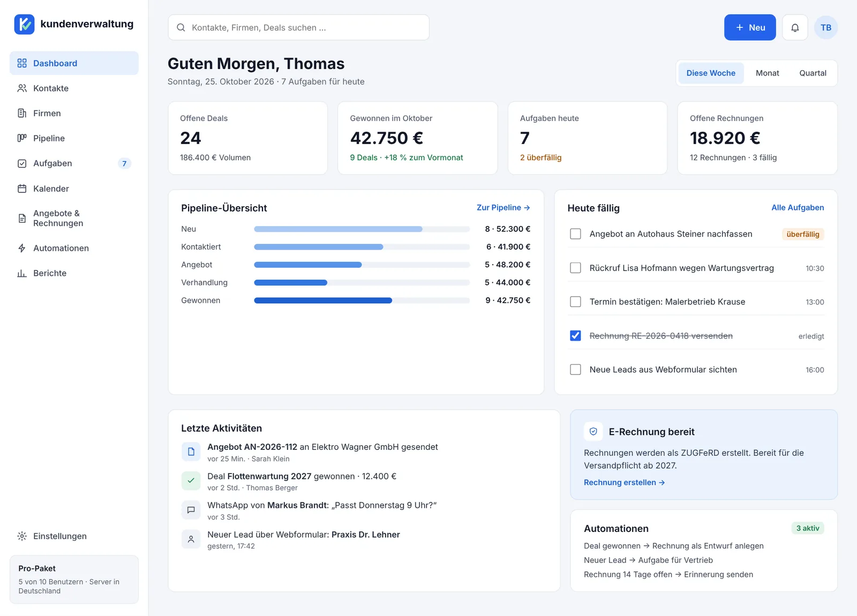Click the 'überfällig' badge on Autohaus Steiner task

point(803,234)
